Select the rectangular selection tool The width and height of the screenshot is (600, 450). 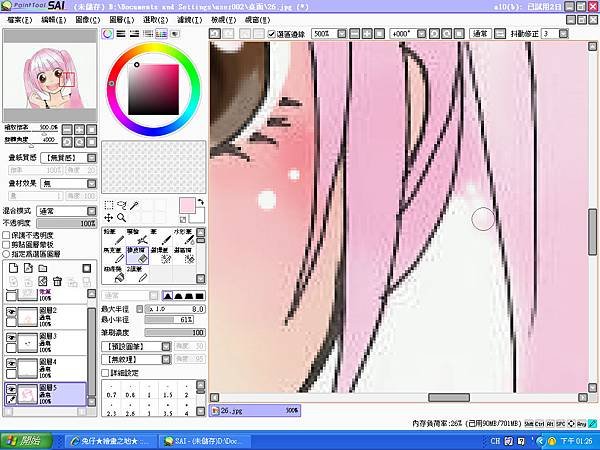click(x=109, y=205)
